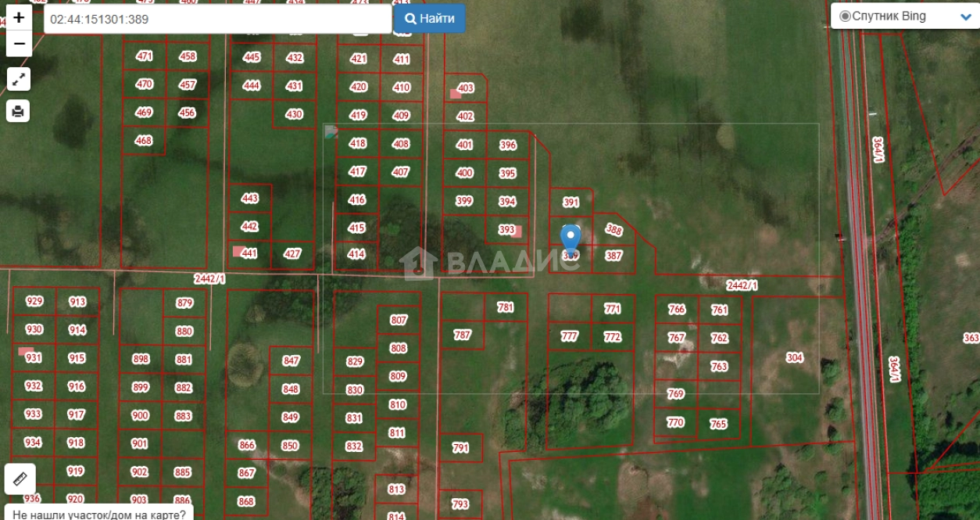Click the pink building next to parcel 393
Viewport: 980px width, 520px height.
tap(517, 231)
